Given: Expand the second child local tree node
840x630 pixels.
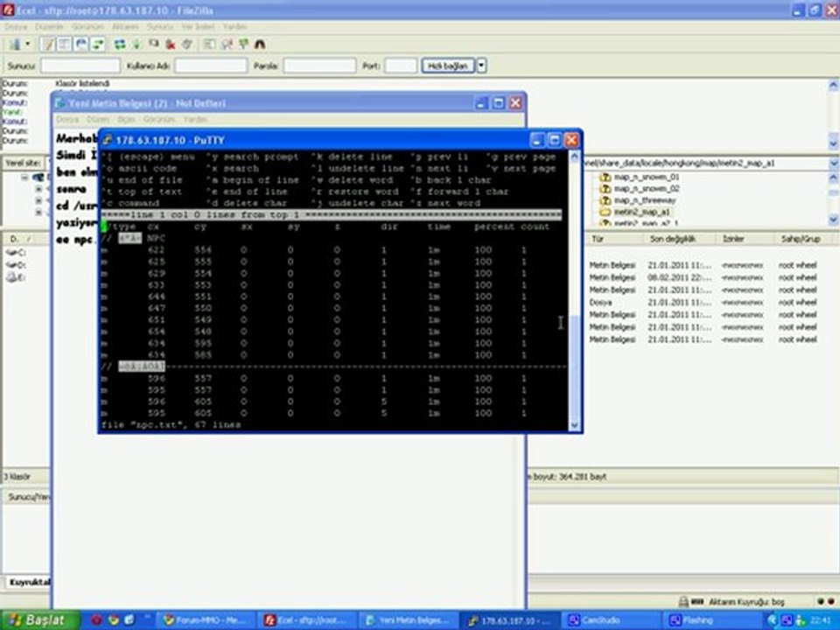Looking at the screenshot, I should coord(38,201).
